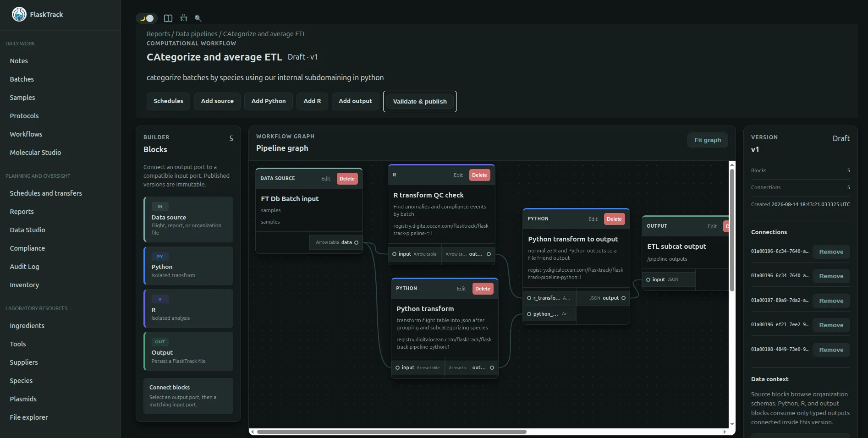
Task: Edit the Python transform node
Action: (461, 289)
